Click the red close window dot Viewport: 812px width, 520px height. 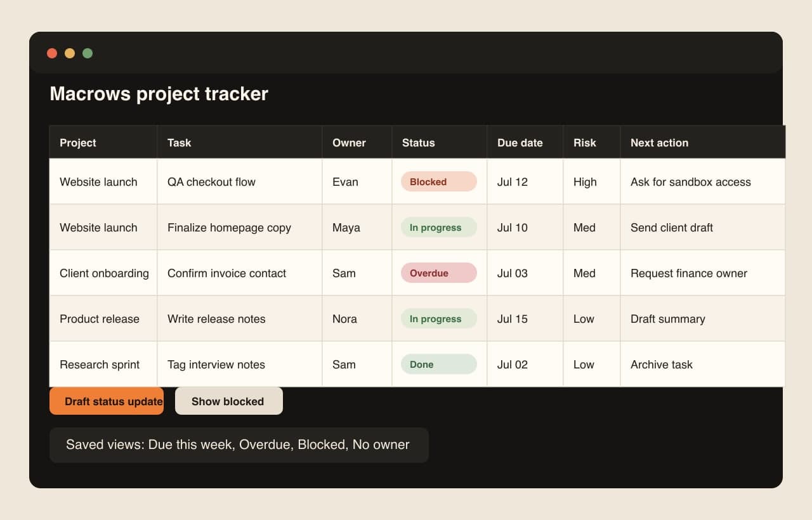[x=52, y=53]
